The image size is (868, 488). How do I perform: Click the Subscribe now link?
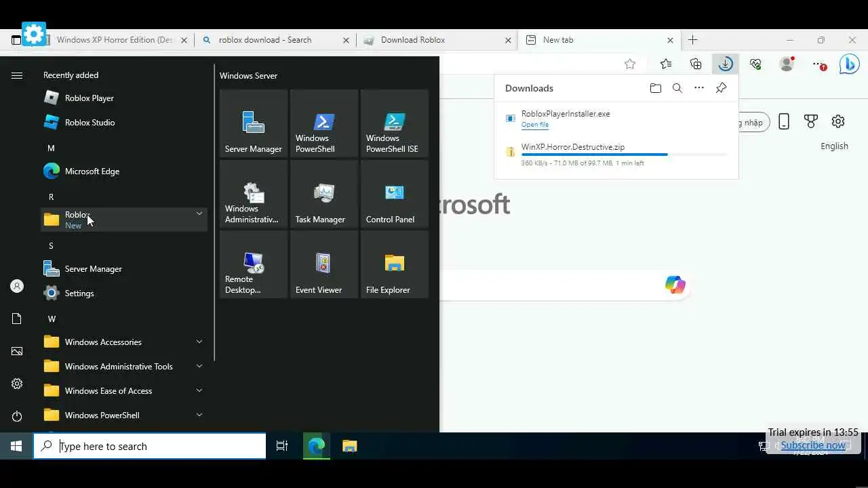812,445
